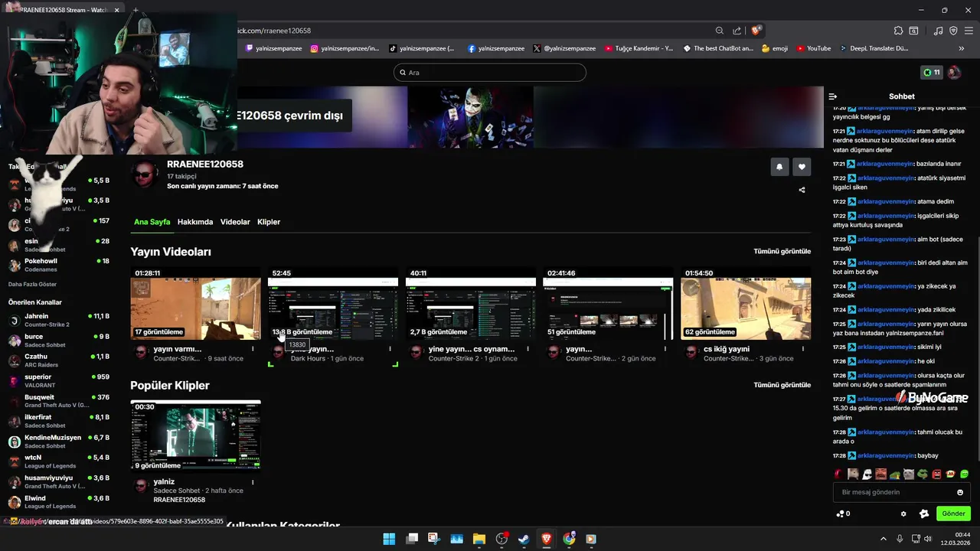980x551 pixels.
Task: Open chat settings gear icon
Action: [x=903, y=514]
